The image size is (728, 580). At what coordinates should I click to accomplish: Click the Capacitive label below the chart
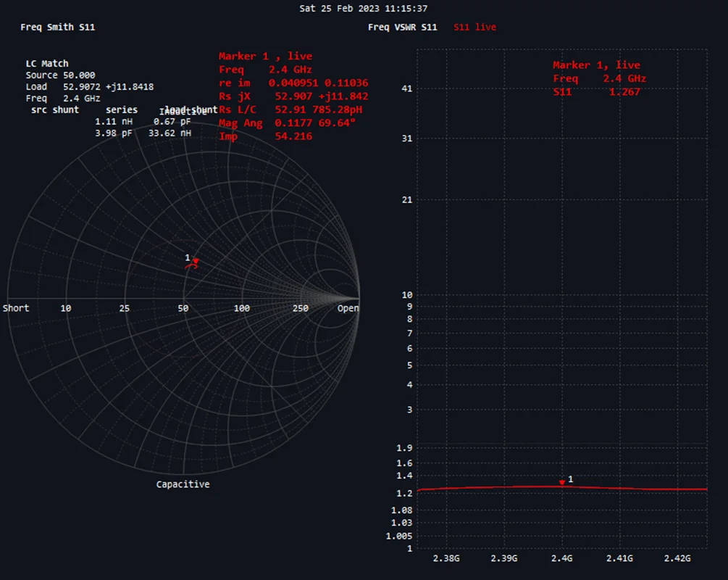pyautogui.click(x=183, y=484)
